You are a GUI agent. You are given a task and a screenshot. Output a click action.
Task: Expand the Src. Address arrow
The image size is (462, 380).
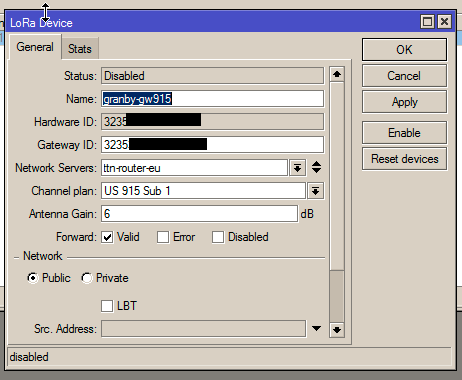(316, 329)
